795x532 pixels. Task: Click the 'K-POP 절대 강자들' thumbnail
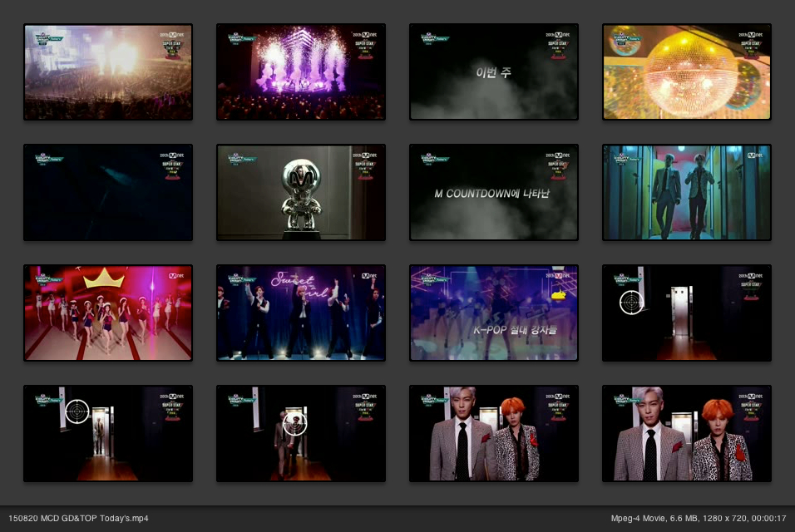(494, 313)
